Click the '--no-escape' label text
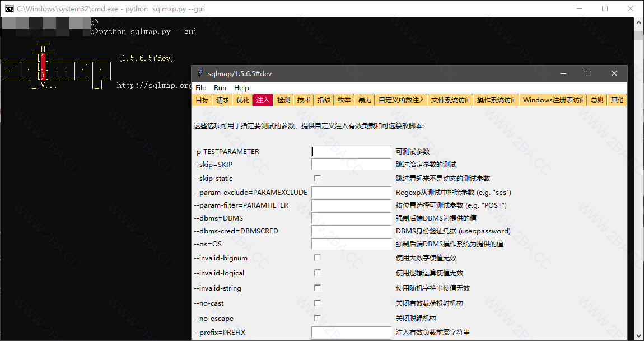 pos(213,319)
